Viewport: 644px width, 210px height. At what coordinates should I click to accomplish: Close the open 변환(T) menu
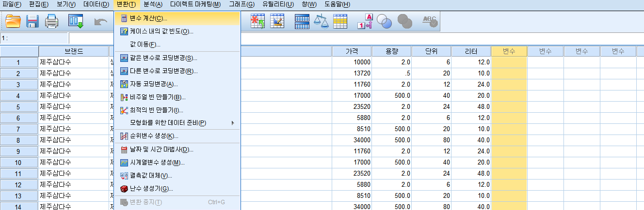126,4
